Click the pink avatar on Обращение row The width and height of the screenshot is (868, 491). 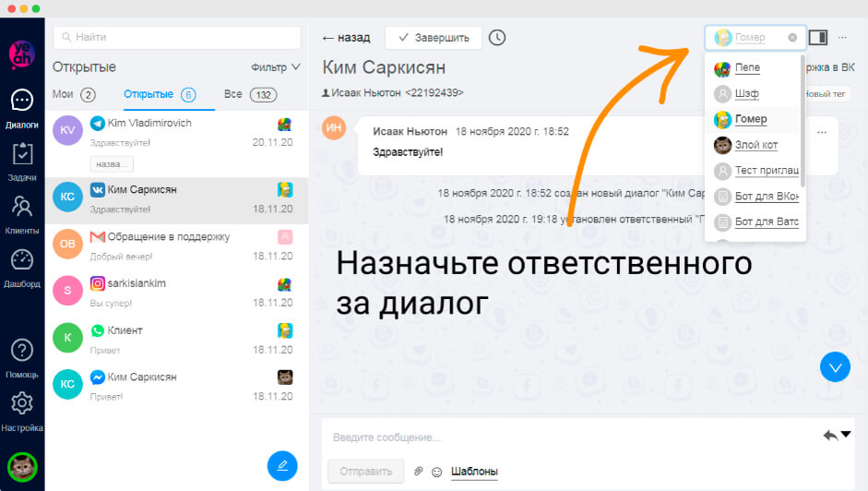(285, 237)
